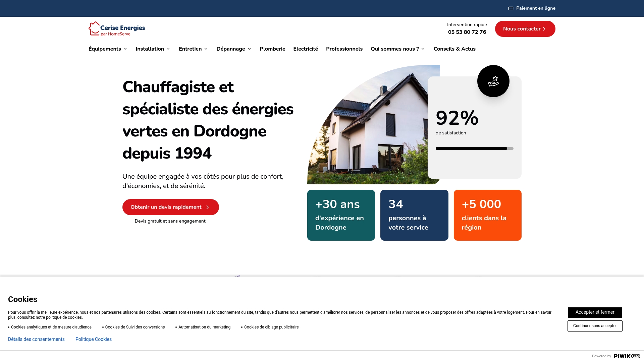Click the Nous contacter button

point(525,29)
